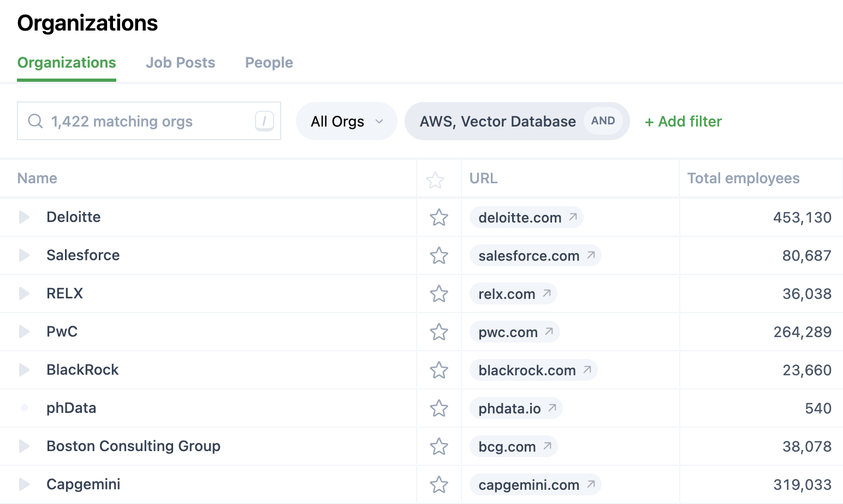Click external link arrow next to deloitte.com
The image size is (843, 504).
coord(573,217)
